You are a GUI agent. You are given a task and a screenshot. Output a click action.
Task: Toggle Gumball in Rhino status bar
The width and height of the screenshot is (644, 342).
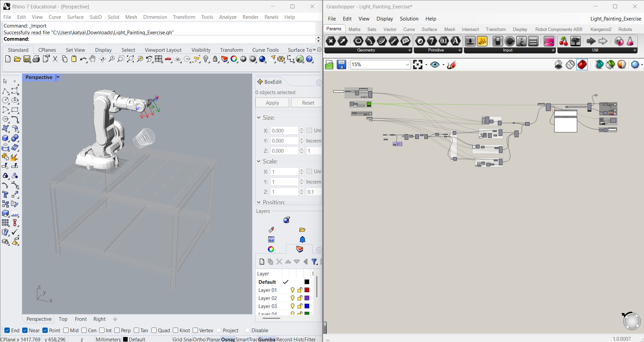tap(267, 339)
